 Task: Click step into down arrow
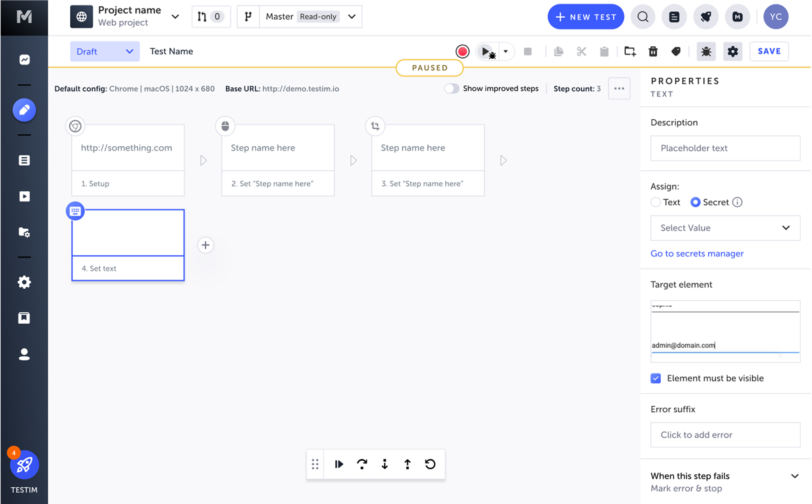[x=385, y=465]
